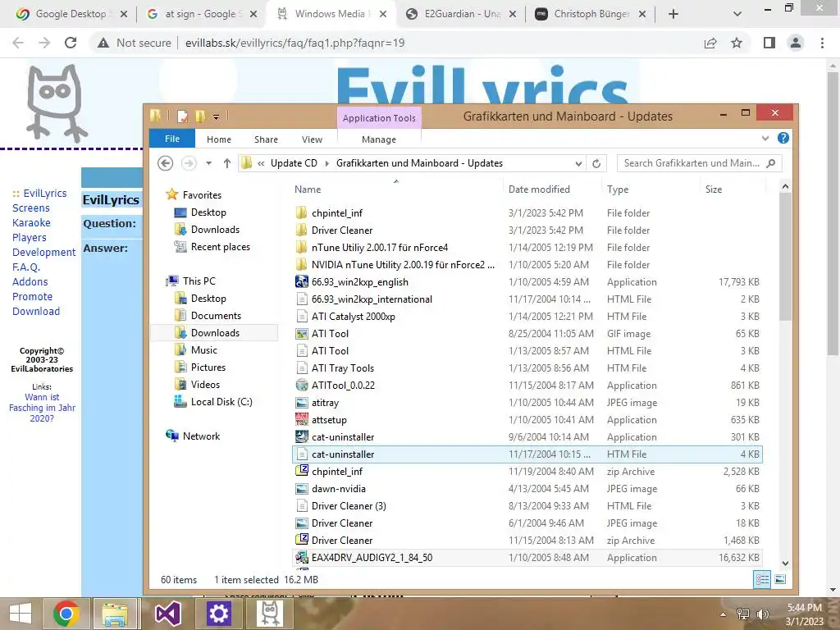
Task: Open EvilLyrics owl taskbar icon
Action: coord(270,614)
